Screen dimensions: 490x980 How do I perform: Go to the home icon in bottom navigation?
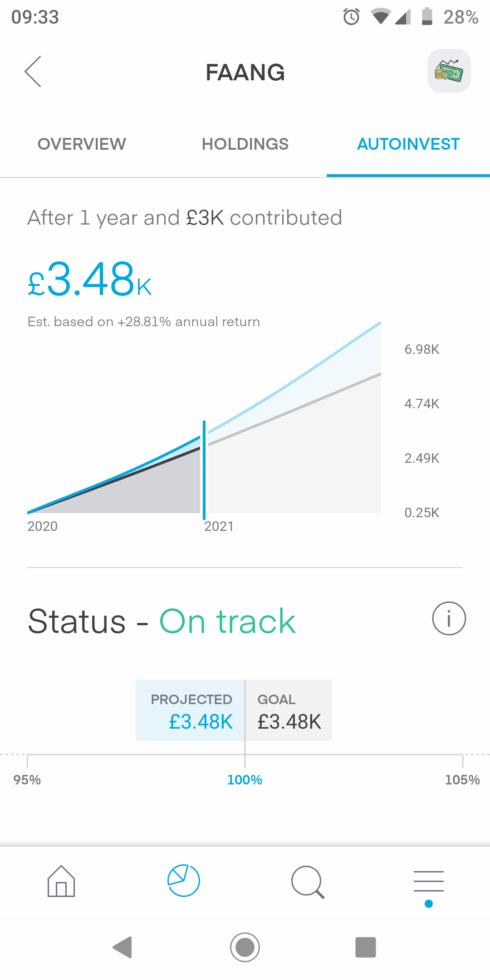(61, 881)
